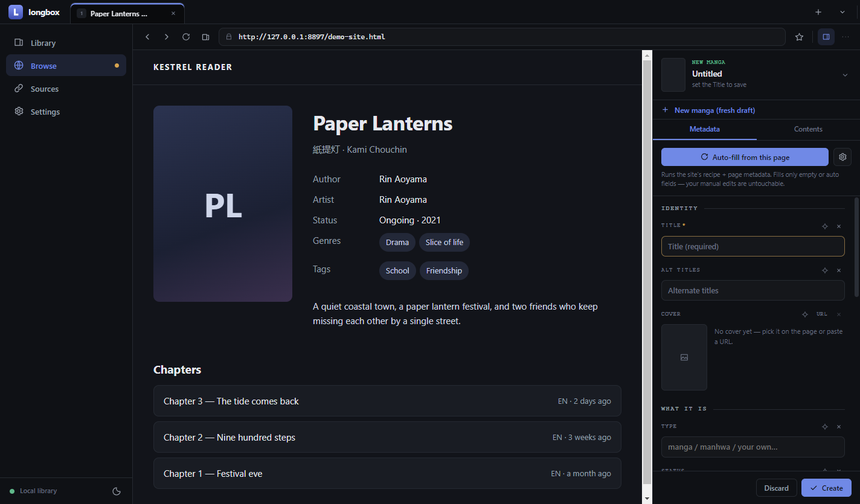Expand the tab list chevron at top right
This screenshot has height=504, width=860.
842,12
